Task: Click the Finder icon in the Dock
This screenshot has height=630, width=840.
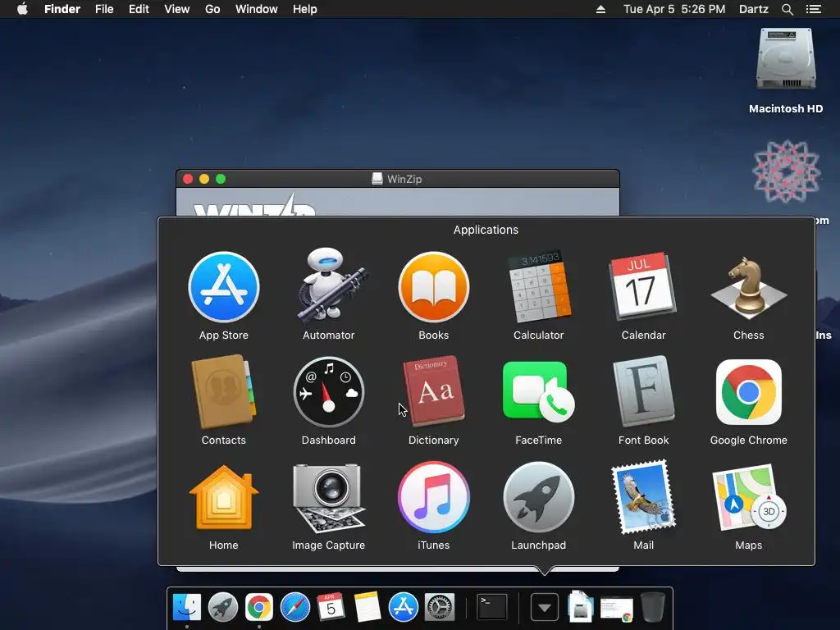Action: pos(187,608)
